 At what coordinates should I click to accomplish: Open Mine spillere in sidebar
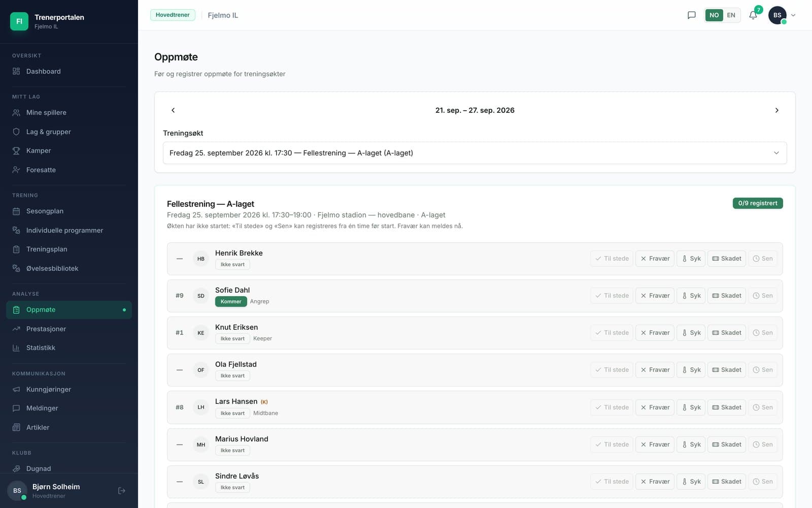tap(69, 113)
